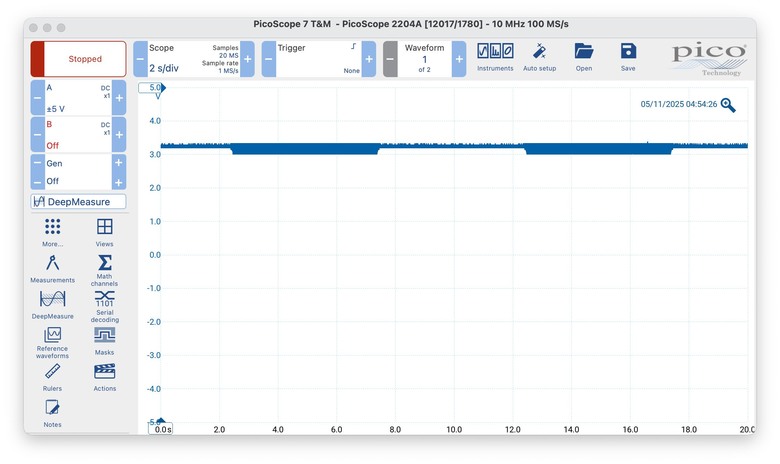Open the Trigger settings panel
Image resolution: width=780 pixels, height=464 pixels.
coord(319,59)
